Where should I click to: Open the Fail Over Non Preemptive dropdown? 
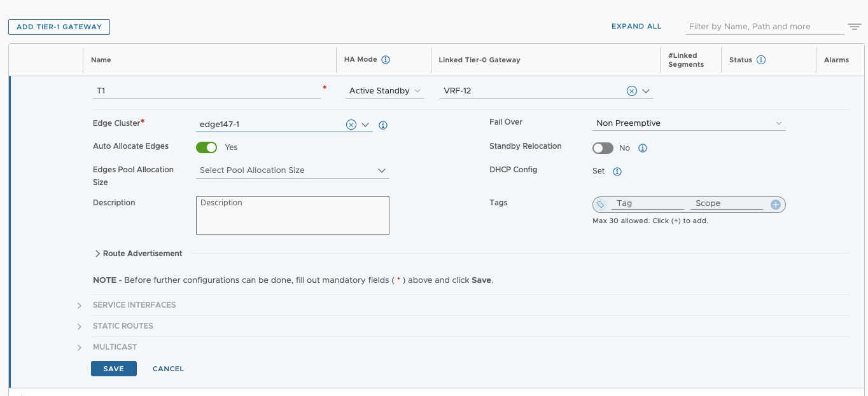tap(690, 123)
